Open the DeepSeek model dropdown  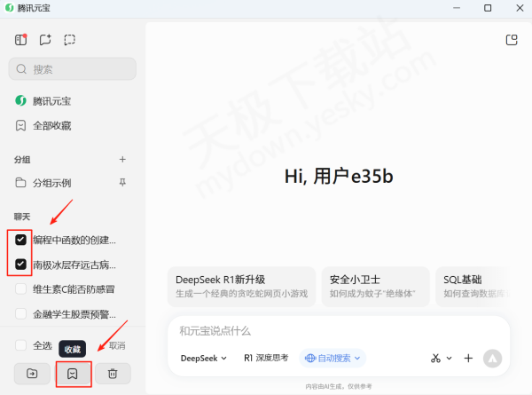(204, 358)
